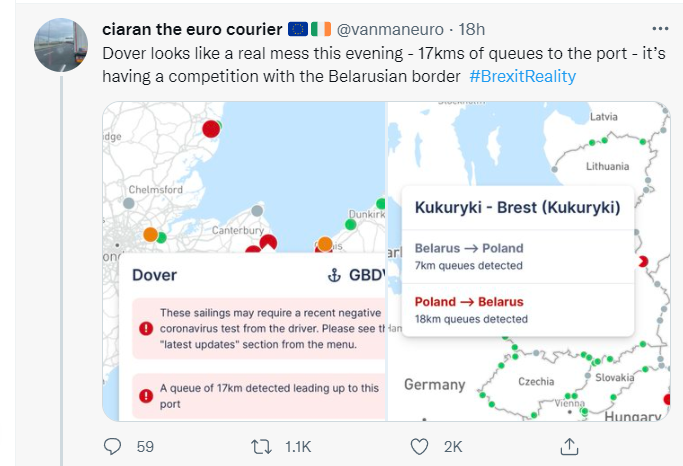Select the orange marker near Calais
The height and width of the screenshot is (466, 683).
325,244
